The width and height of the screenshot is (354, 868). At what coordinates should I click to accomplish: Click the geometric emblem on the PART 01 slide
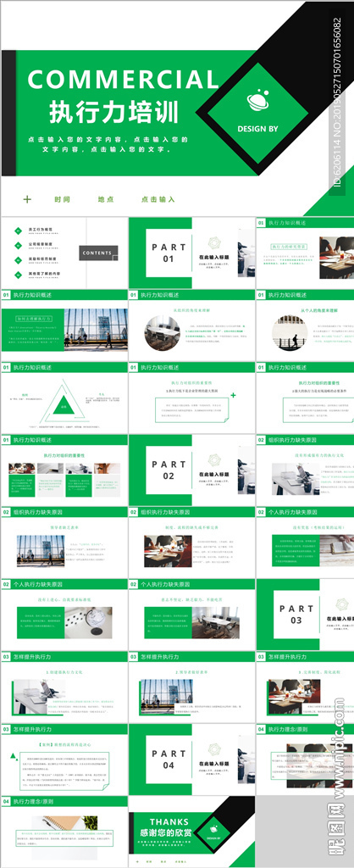click(214, 243)
